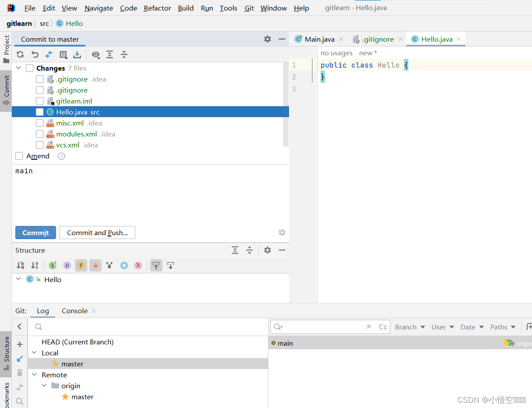Open commit options gear beside Commit and Push
The height and width of the screenshot is (408, 532).
coord(282,233)
